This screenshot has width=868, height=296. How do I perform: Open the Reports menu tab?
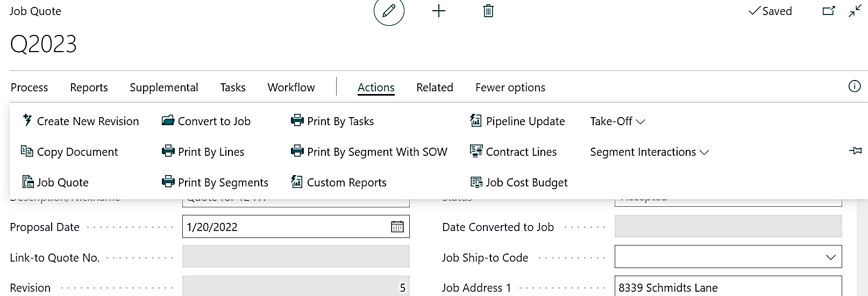point(89,88)
